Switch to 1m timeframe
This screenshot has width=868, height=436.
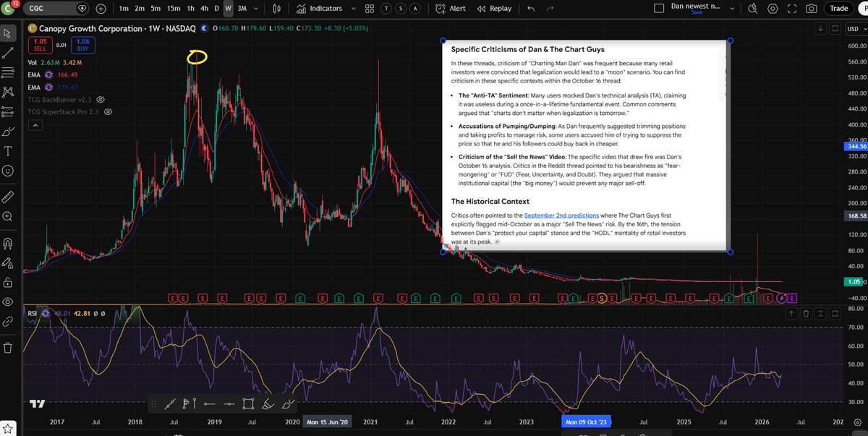(x=124, y=9)
